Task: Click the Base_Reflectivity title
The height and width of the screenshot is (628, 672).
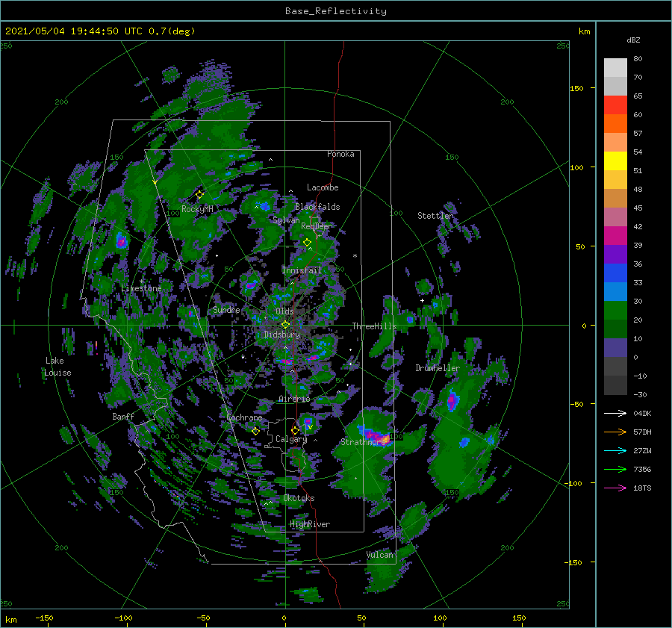Action: pos(336,11)
